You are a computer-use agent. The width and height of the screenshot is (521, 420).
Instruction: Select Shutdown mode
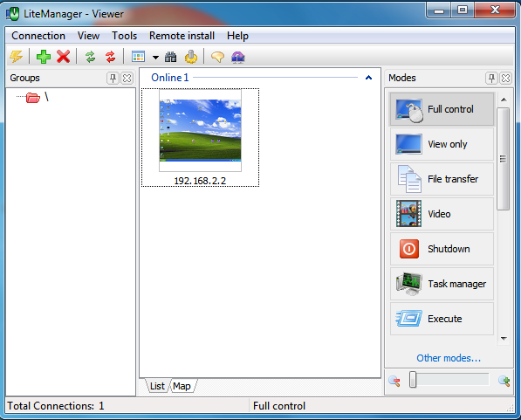click(442, 249)
